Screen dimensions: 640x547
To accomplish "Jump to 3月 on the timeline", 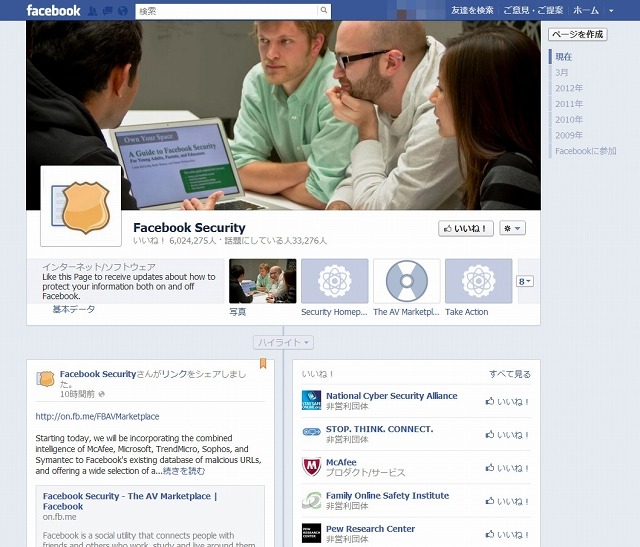I will (x=562, y=73).
